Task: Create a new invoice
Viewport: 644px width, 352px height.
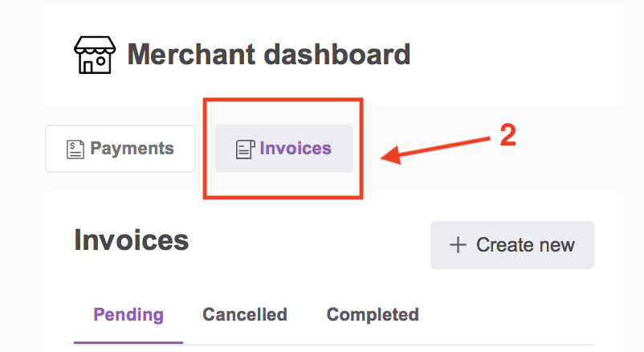Action: point(512,245)
